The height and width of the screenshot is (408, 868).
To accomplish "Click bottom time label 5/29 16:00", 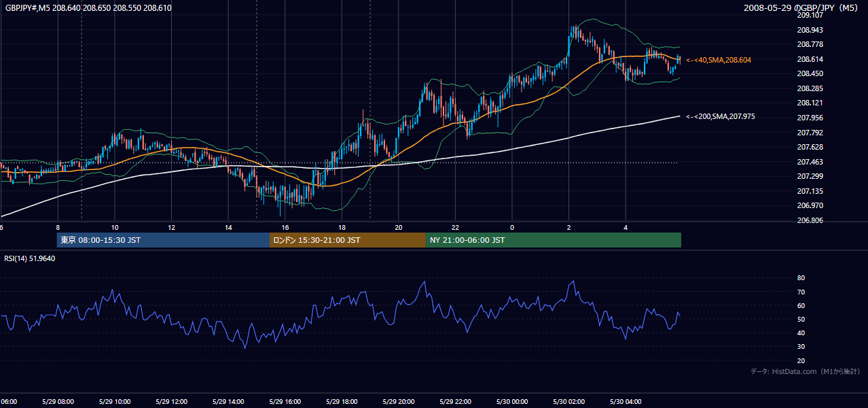I will tap(285, 402).
